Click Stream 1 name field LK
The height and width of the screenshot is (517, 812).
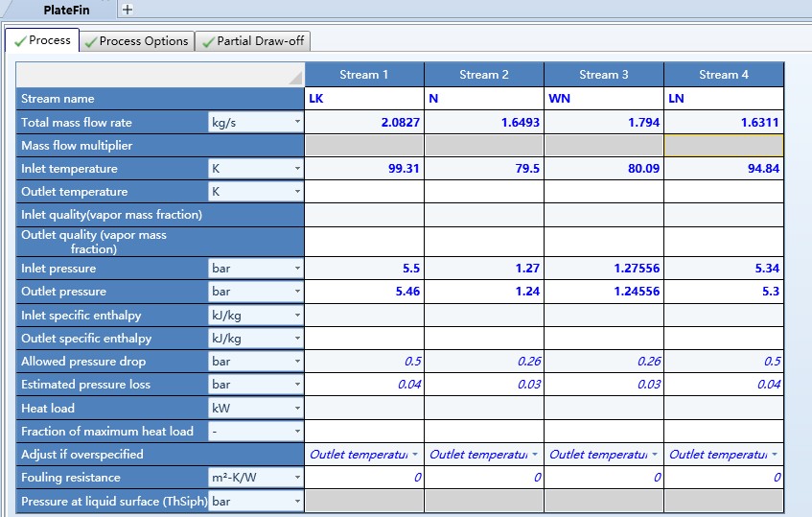(364, 98)
